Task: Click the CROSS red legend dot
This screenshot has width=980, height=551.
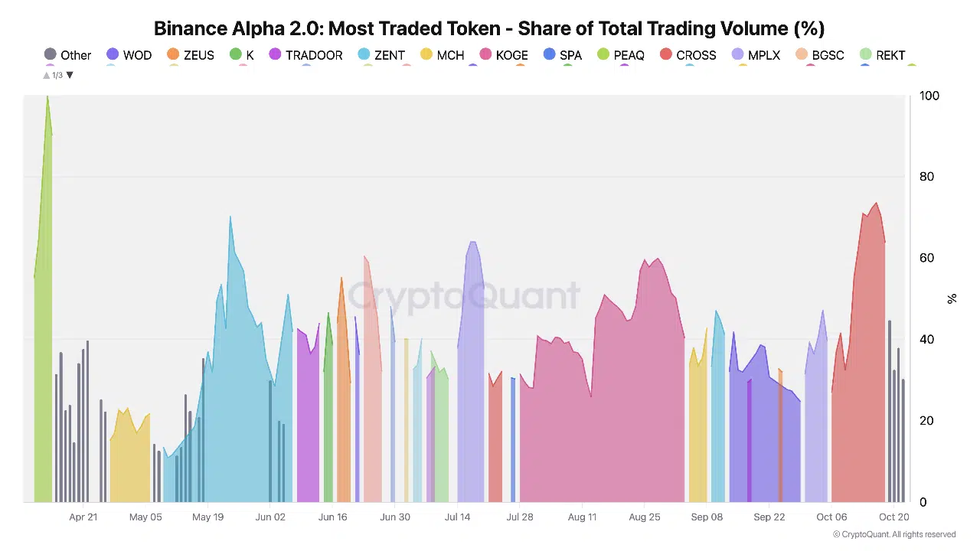Action: click(666, 54)
